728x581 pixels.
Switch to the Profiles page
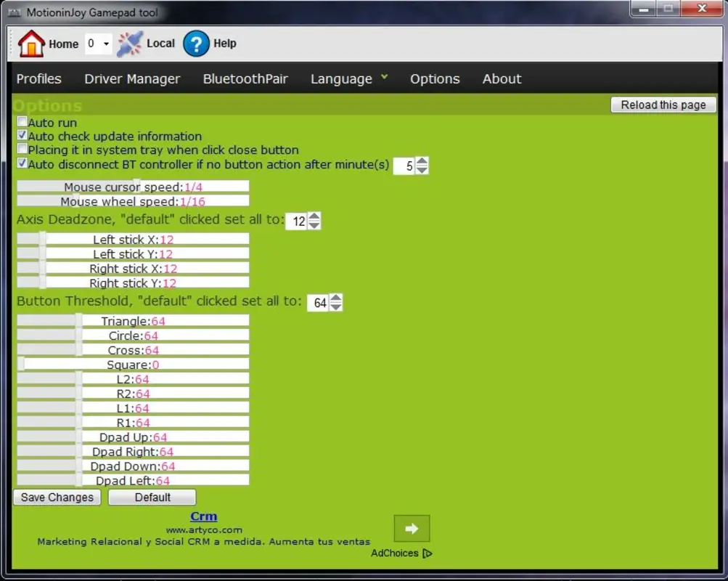38,78
